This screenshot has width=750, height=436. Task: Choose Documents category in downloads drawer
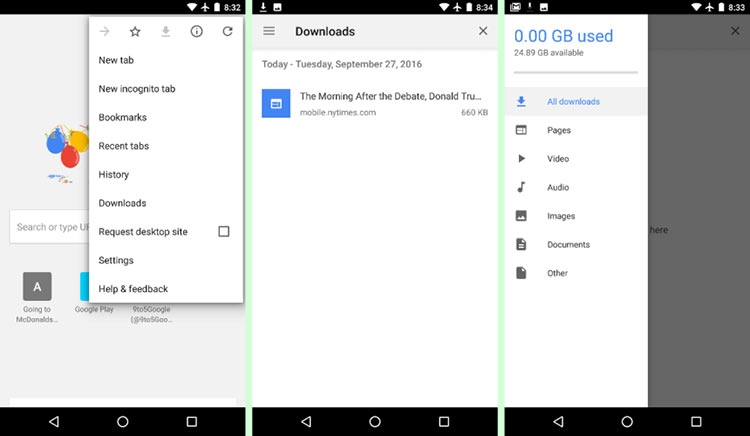568,245
